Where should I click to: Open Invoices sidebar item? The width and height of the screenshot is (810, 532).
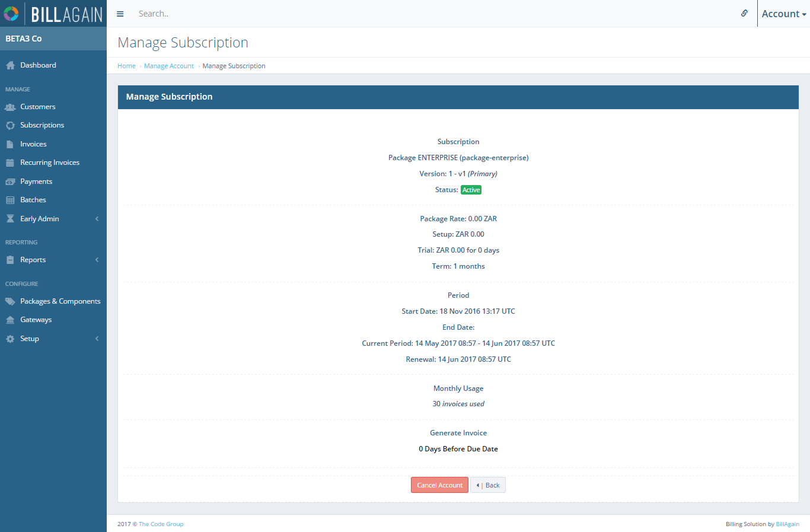[33, 144]
